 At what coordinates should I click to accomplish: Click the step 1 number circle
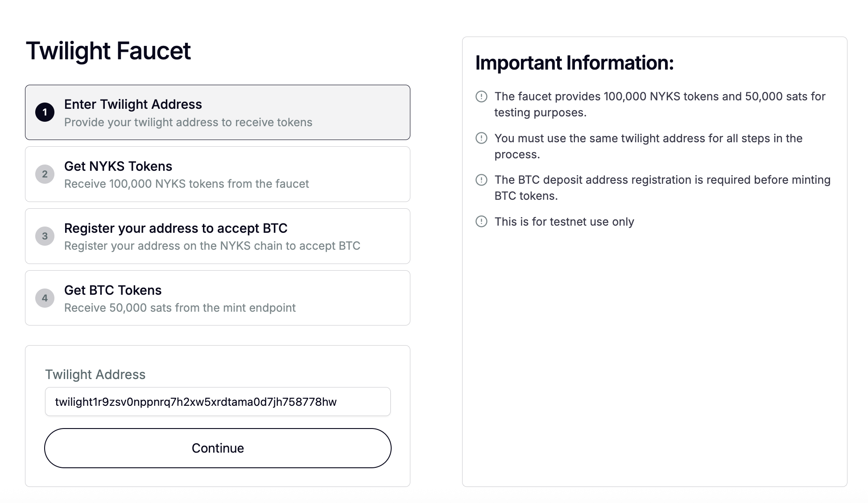[45, 112]
